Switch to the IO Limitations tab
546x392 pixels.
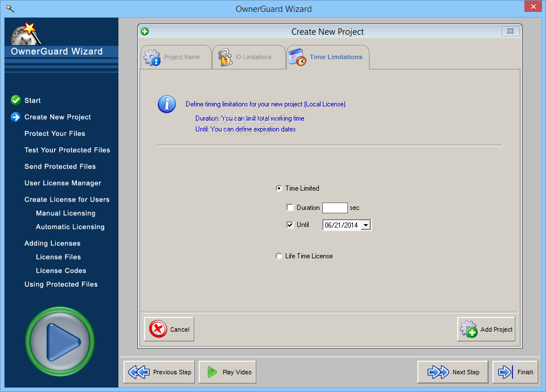coord(249,57)
